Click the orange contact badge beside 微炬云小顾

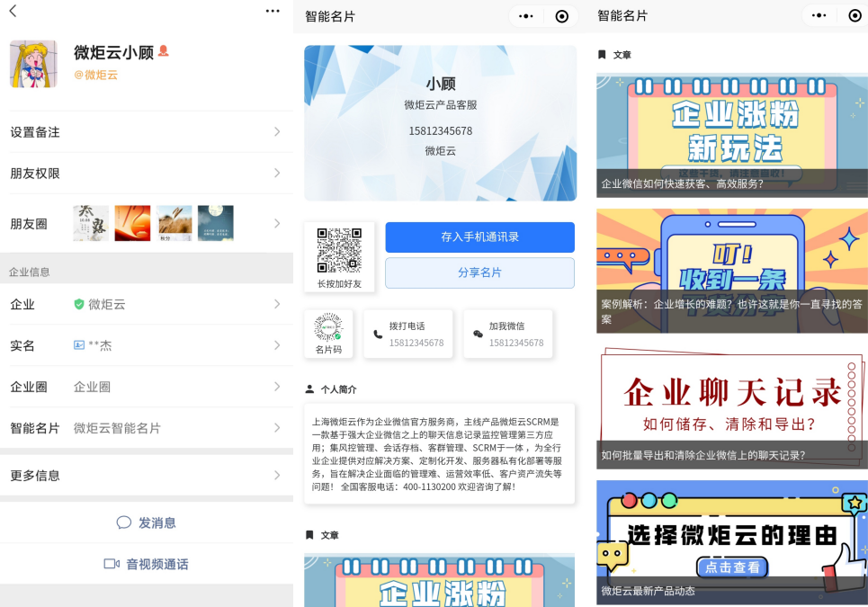pos(164,51)
